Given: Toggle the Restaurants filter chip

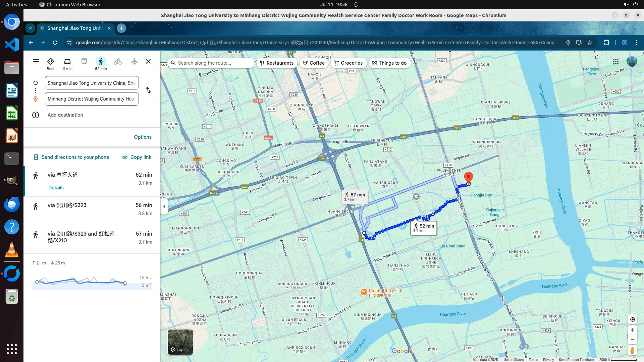Looking at the screenshot, I should [277, 63].
